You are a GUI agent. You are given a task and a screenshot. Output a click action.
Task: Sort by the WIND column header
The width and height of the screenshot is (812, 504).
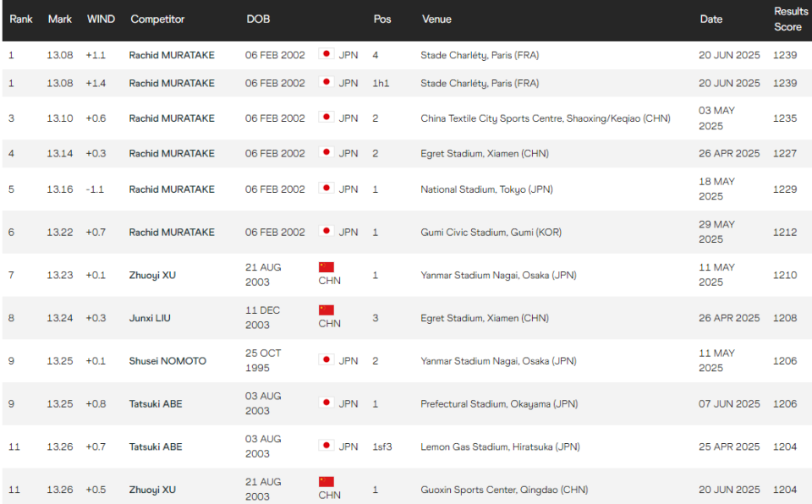pyautogui.click(x=101, y=19)
